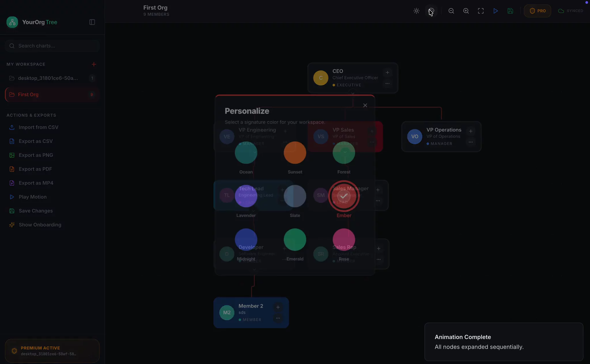This screenshot has width=590, height=364.
Task: Pick the Sunset color swatch
Action: click(295, 153)
